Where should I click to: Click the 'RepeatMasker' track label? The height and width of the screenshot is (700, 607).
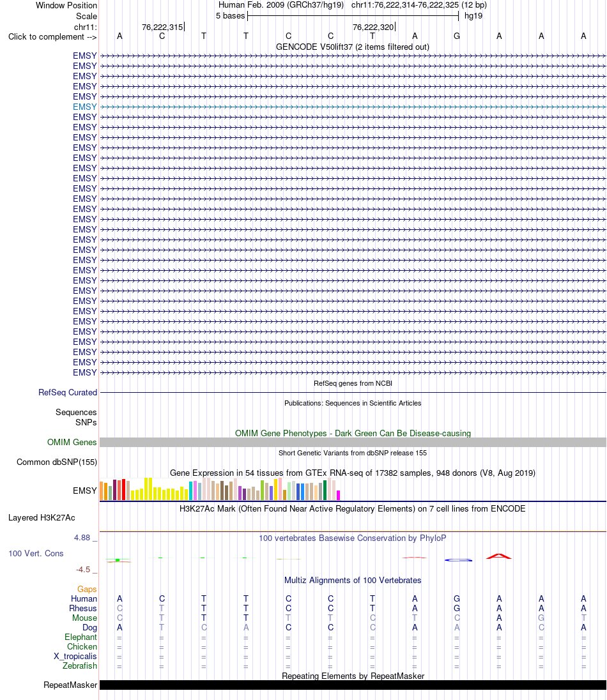coord(70,685)
